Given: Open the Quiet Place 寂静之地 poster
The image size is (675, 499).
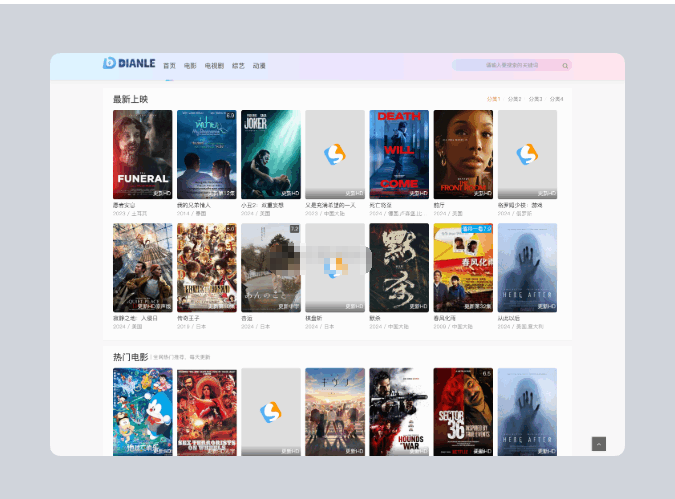Looking at the screenshot, I should click(x=142, y=268).
